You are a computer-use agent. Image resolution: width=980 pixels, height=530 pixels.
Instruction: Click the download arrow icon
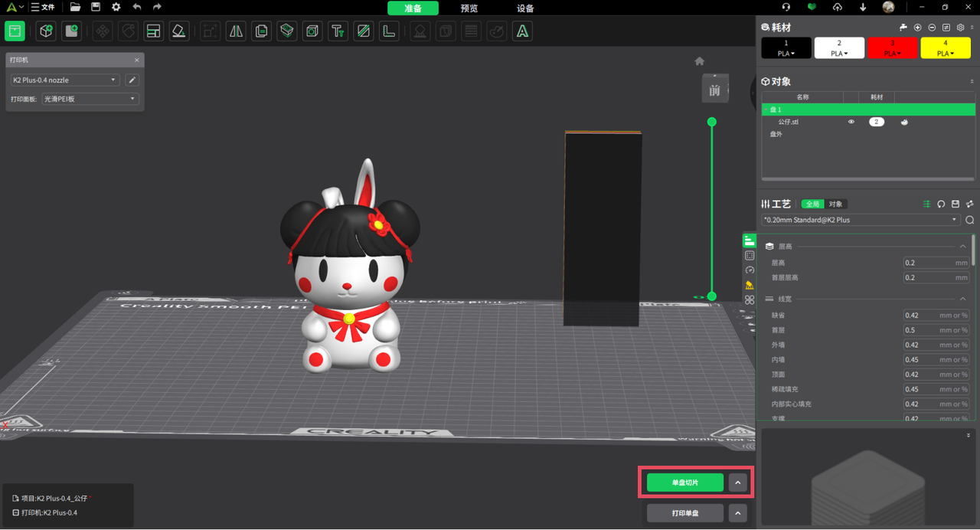863,7
